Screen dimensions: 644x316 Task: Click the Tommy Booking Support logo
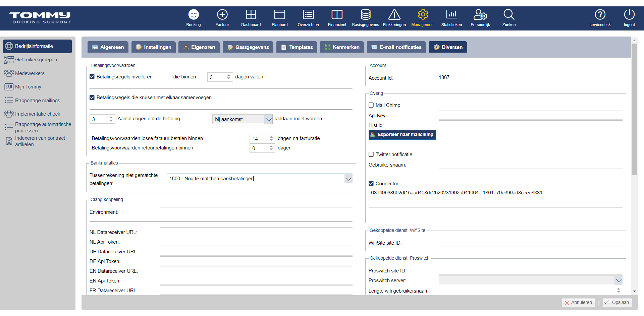click(x=40, y=18)
